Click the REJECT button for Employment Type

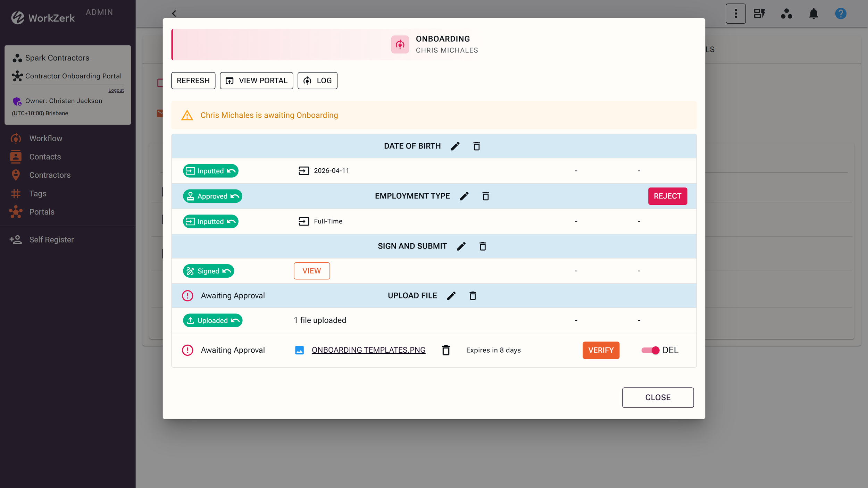pyautogui.click(x=667, y=196)
